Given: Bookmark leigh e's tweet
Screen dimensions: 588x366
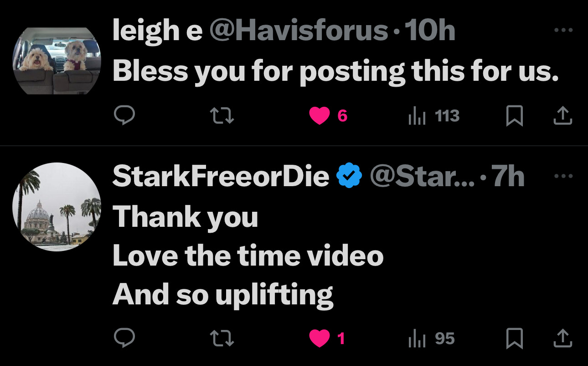Looking at the screenshot, I should (514, 116).
